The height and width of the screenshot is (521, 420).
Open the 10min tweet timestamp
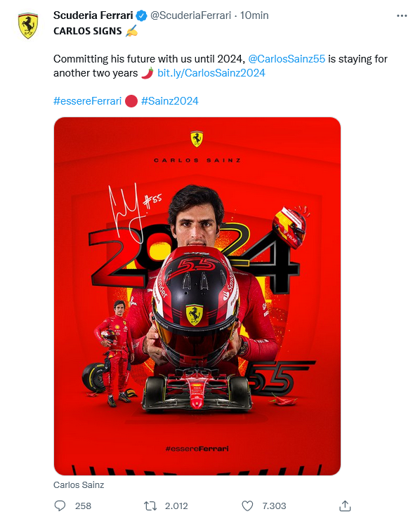click(x=254, y=15)
